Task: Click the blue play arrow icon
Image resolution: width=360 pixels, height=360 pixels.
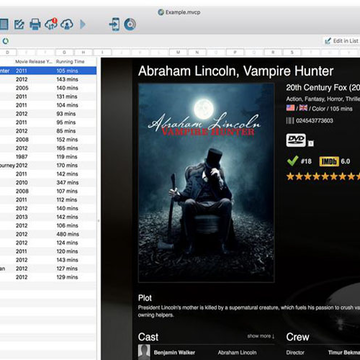Action: tap(83, 24)
